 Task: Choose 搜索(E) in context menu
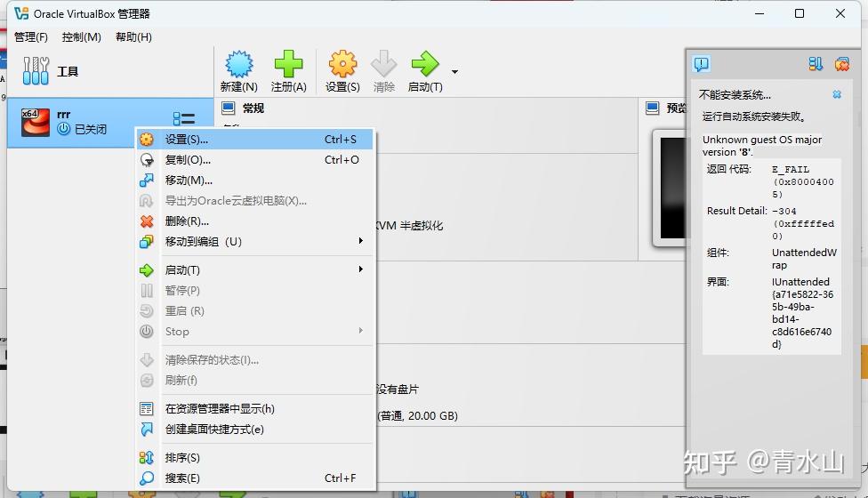point(254,478)
